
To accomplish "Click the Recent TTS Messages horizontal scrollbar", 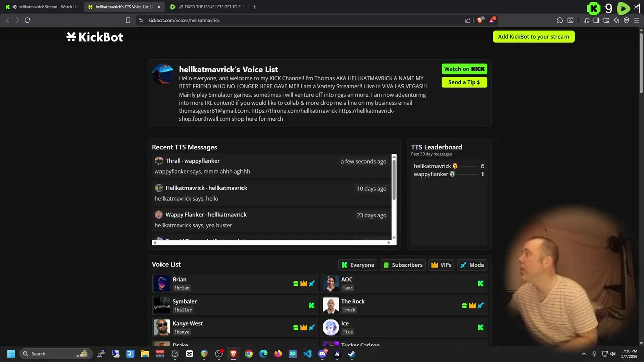I will (x=272, y=243).
